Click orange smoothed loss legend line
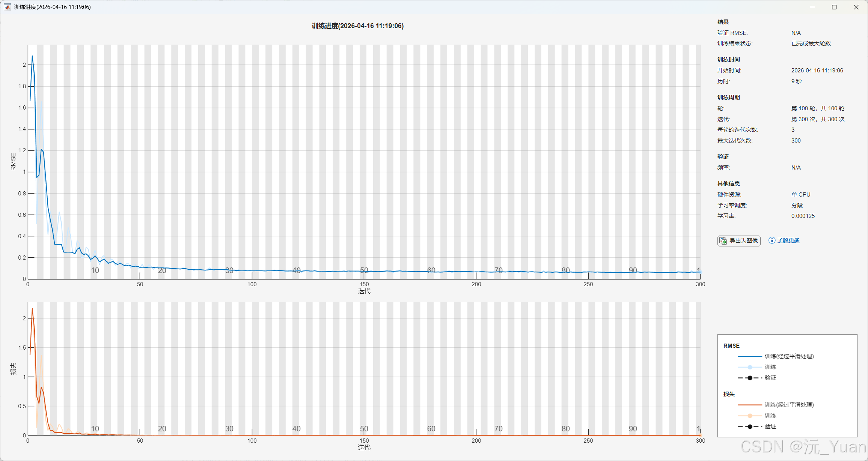Viewport: 868px width, 461px height. point(749,405)
